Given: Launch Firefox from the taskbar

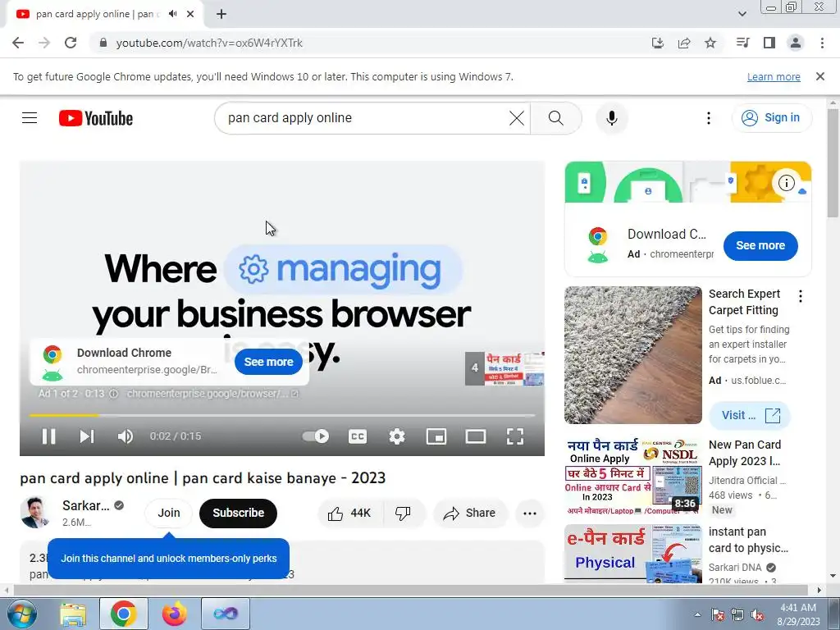Looking at the screenshot, I should pyautogui.click(x=174, y=614).
